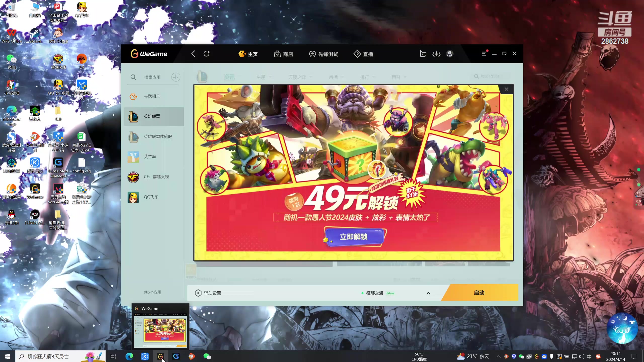Viewport: 644px width, 362px height.
Task: Open WeGame game library folder icon
Action: pos(423,54)
